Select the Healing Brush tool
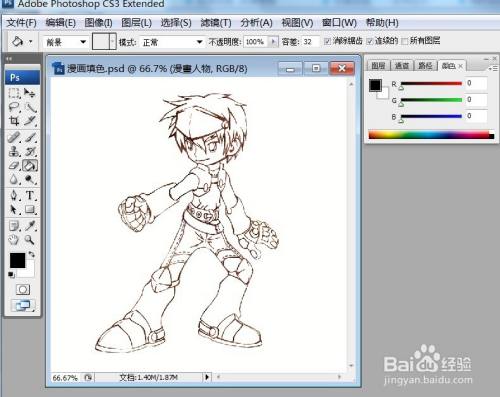This screenshot has height=397, width=500. pos(14,137)
